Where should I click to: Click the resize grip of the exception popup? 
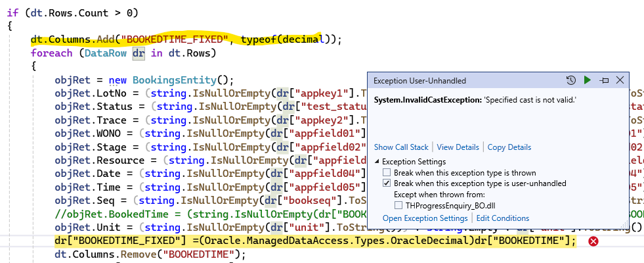point(625,225)
